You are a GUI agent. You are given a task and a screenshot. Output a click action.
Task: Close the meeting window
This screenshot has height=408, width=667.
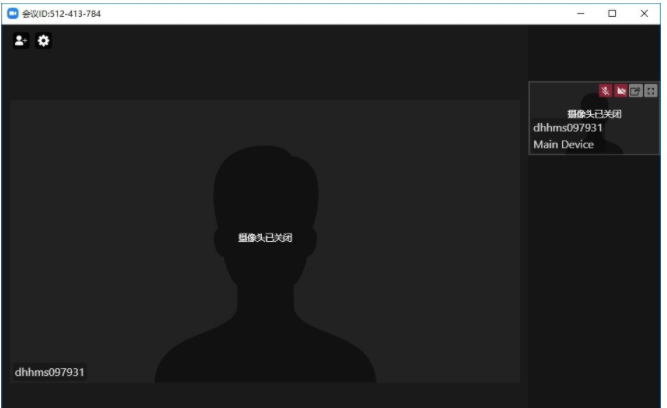[x=644, y=14]
